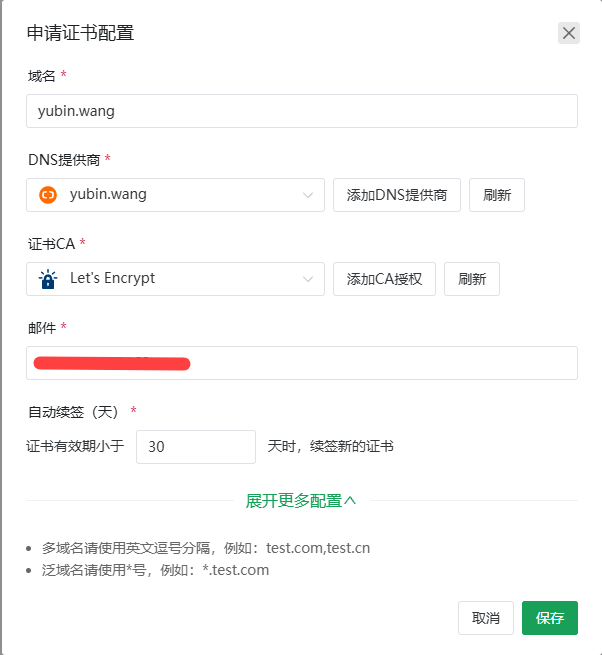Viewport: 602px width, 655px height.
Task: Refresh the DNS provider list with 刷新
Action: (x=497, y=195)
